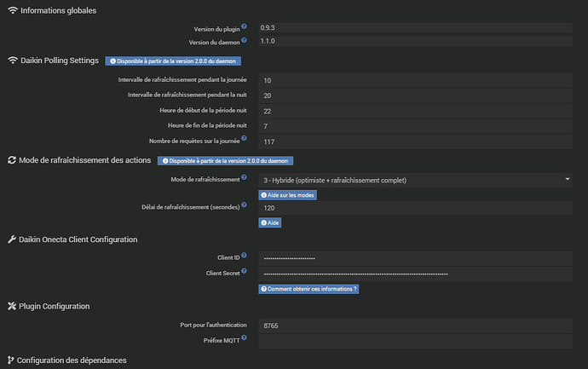This screenshot has height=369, width=588.
Task: Click refresh icon beside Mode de rafraîchissement des actions
Action: [x=12, y=160]
